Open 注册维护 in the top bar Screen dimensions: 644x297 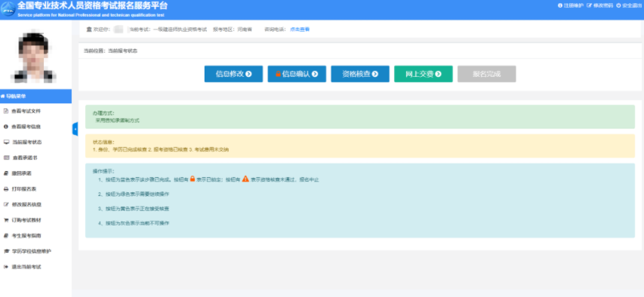[570, 5]
